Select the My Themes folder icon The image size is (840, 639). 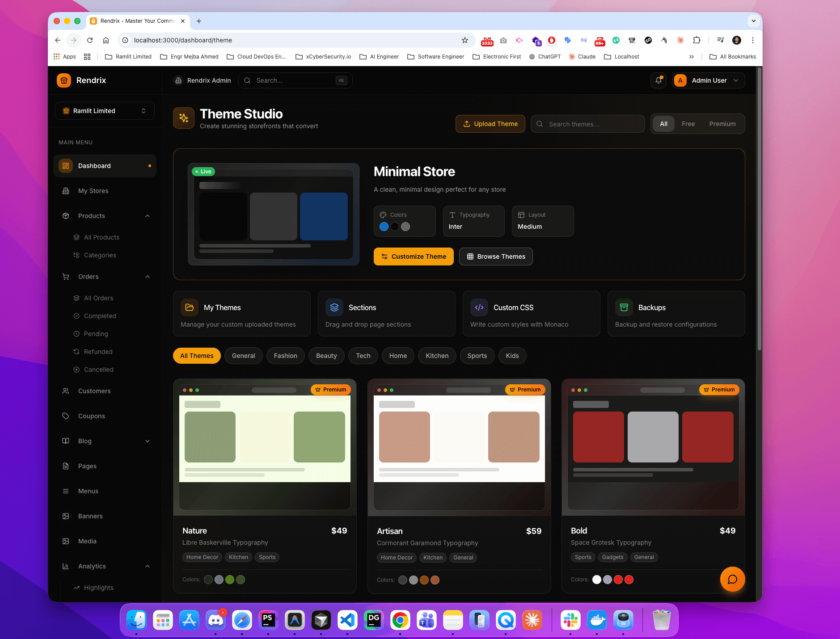coord(189,307)
